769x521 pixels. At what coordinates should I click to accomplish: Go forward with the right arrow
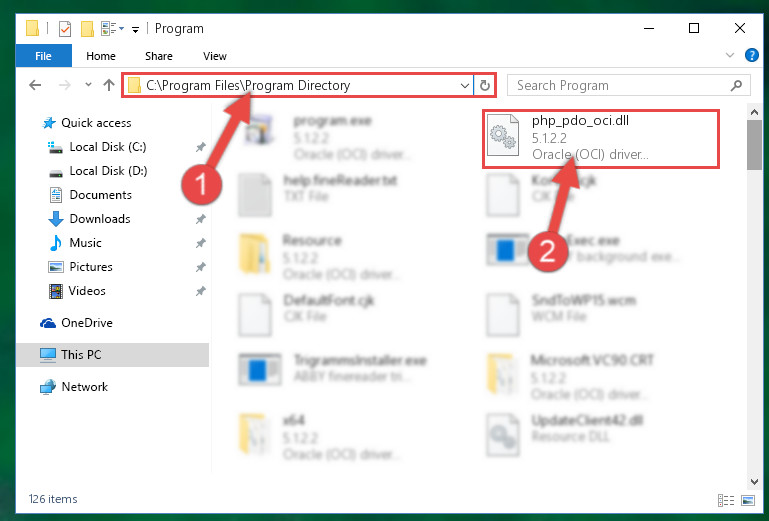(x=64, y=85)
